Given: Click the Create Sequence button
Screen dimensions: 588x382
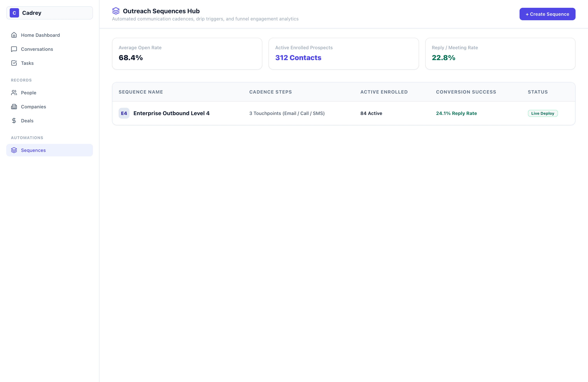Looking at the screenshot, I should pos(547,14).
